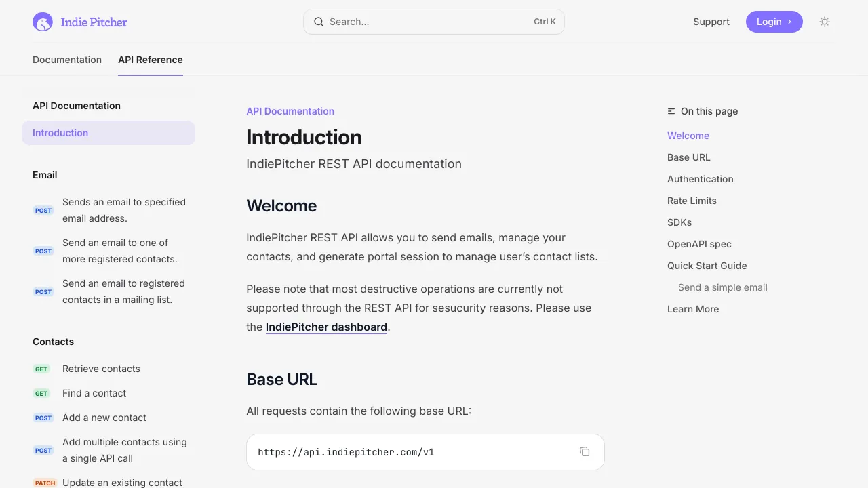Screen dimensions: 868x488
Task: Open 'Send an email to one of more registered contacts'
Action: tap(120, 251)
